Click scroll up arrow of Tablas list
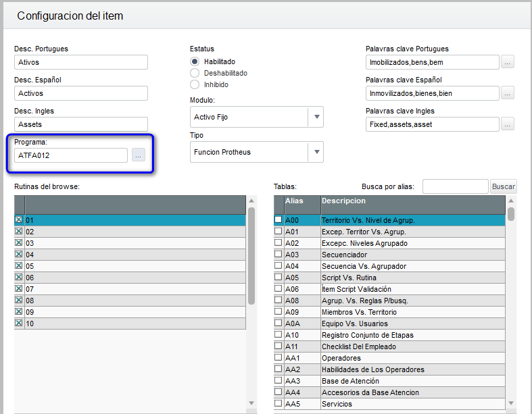Image resolution: width=532 pixels, height=414 pixels. click(511, 201)
